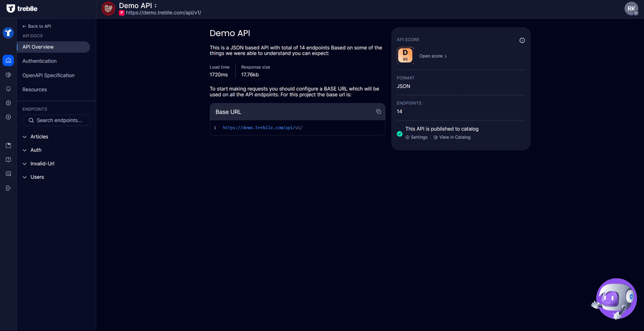
Task: Open the Treblle home dashboard icon
Action: (8, 60)
